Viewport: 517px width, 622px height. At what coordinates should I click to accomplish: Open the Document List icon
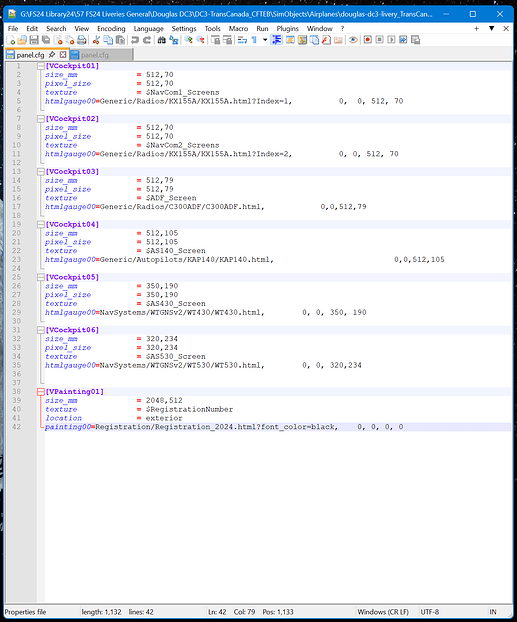(314, 40)
